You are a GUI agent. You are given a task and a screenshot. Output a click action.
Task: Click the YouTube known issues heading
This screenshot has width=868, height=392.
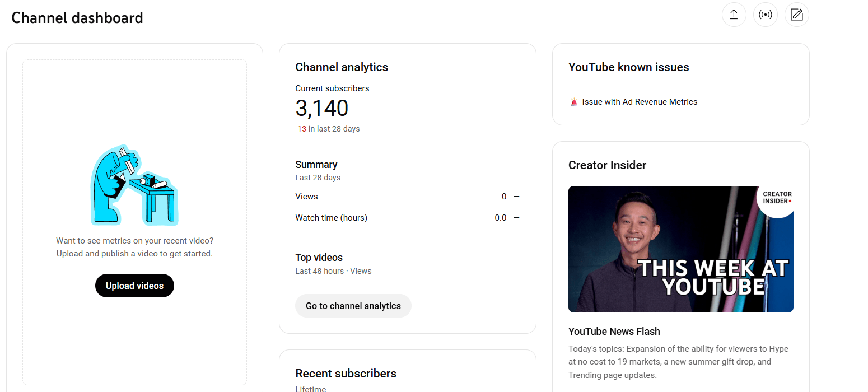point(629,67)
